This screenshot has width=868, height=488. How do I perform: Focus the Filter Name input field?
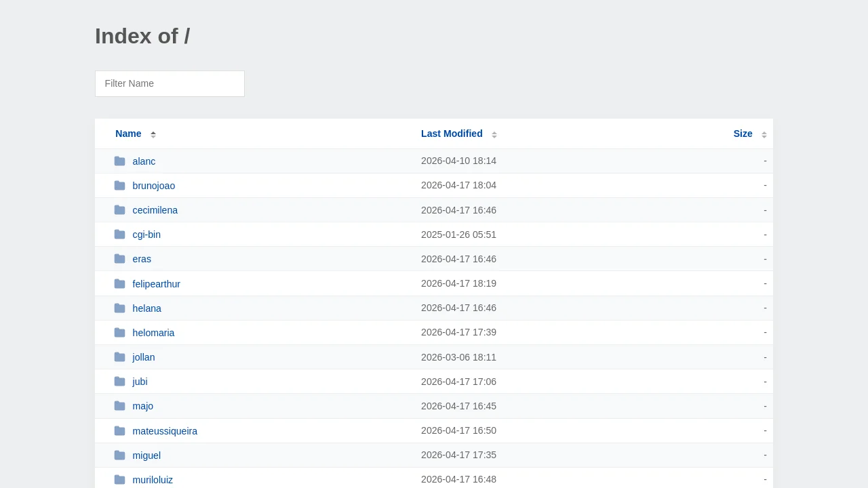170,83
